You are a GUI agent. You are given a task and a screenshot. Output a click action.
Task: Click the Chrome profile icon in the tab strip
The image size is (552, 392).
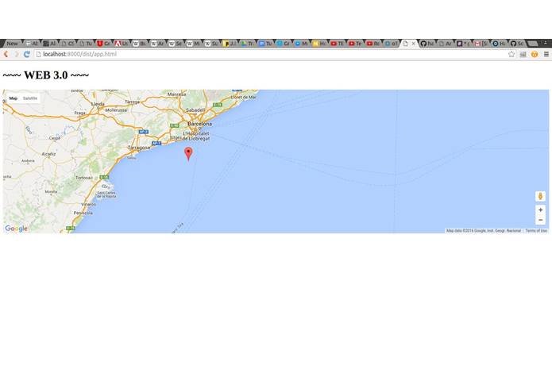click(x=546, y=43)
